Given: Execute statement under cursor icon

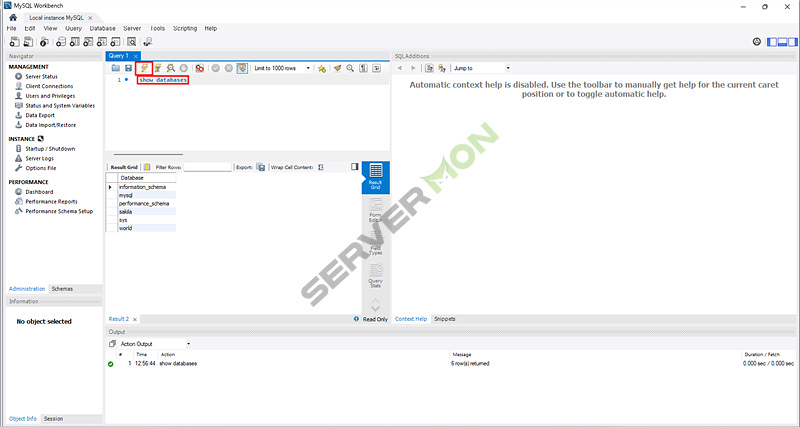Looking at the screenshot, I should [x=158, y=68].
